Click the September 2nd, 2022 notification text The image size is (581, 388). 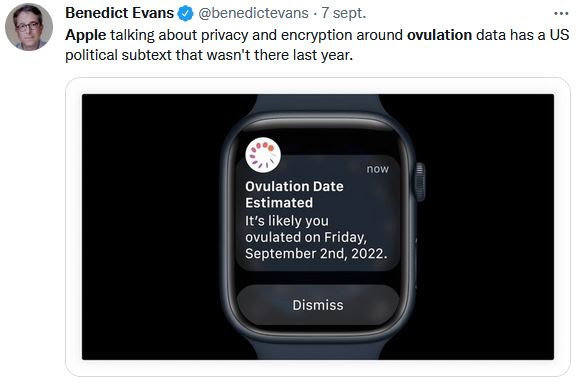(x=316, y=253)
